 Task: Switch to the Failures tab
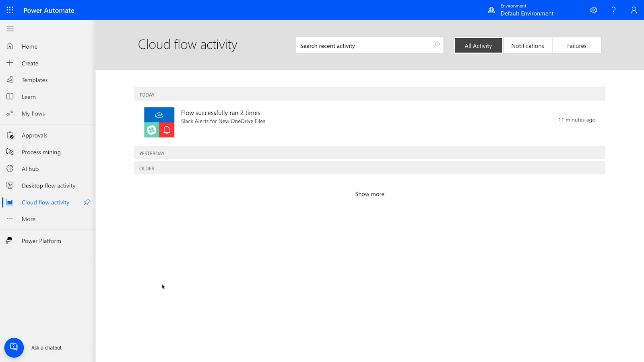pyautogui.click(x=577, y=45)
